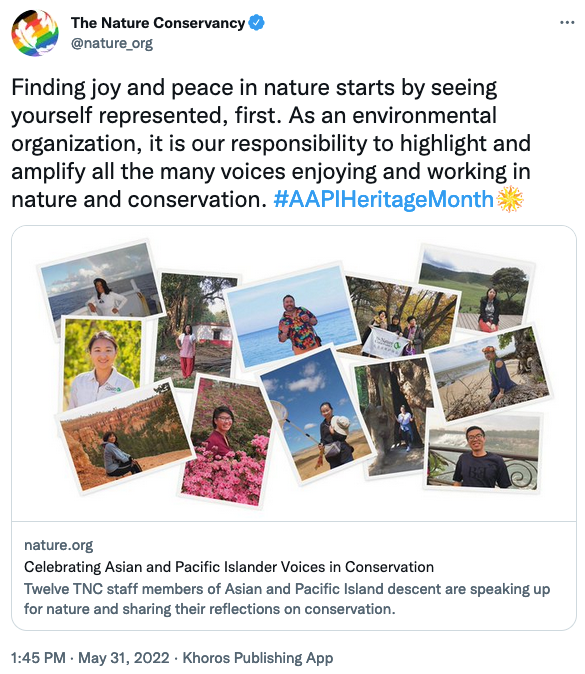The height and width of the screenshot is (674, 585).
Task: Open Celebrating Asian and Pacific Islander Voices headline
Action: point(229,567)
